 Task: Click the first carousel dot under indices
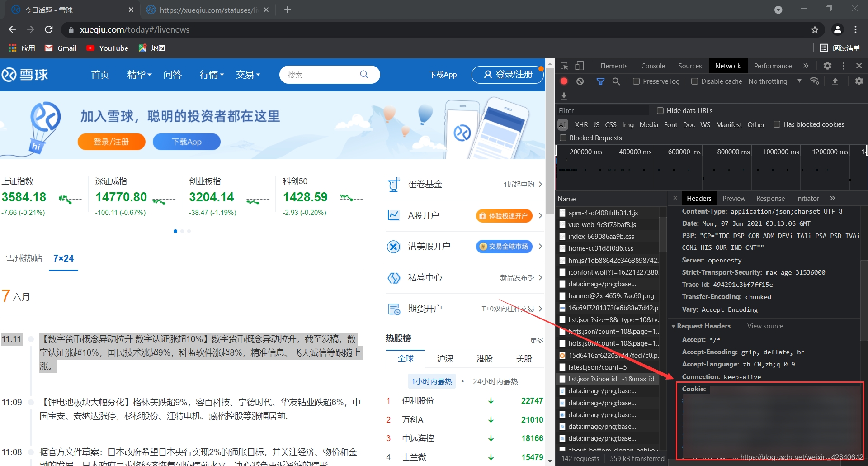pyautogui.click(x=175, y=231)
